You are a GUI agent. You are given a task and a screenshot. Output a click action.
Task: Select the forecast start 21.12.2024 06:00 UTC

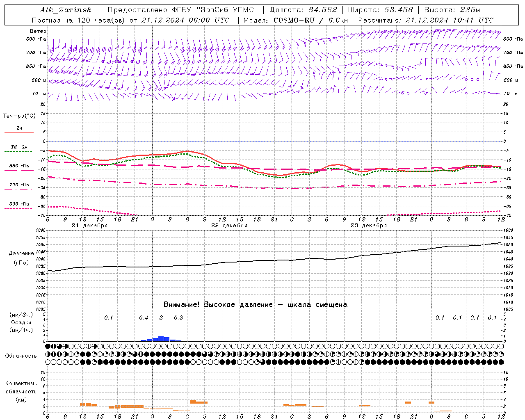pos(185,20)
